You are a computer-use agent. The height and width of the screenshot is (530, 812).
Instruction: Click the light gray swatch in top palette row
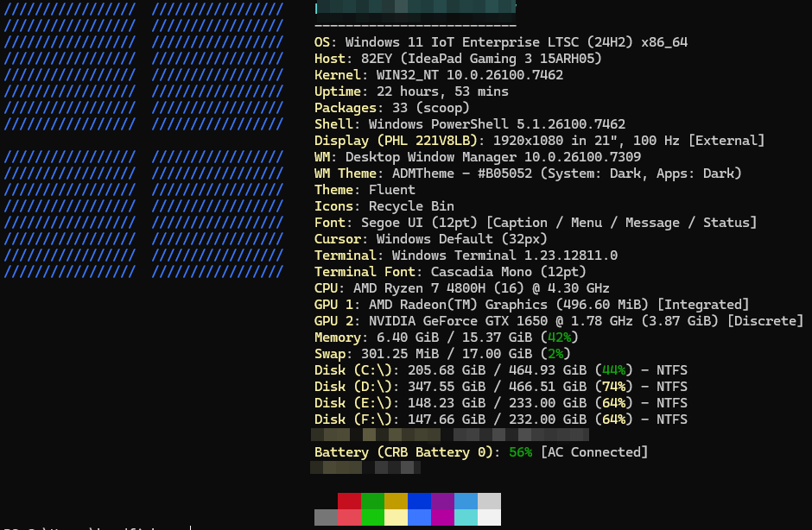tap(489, 501)
